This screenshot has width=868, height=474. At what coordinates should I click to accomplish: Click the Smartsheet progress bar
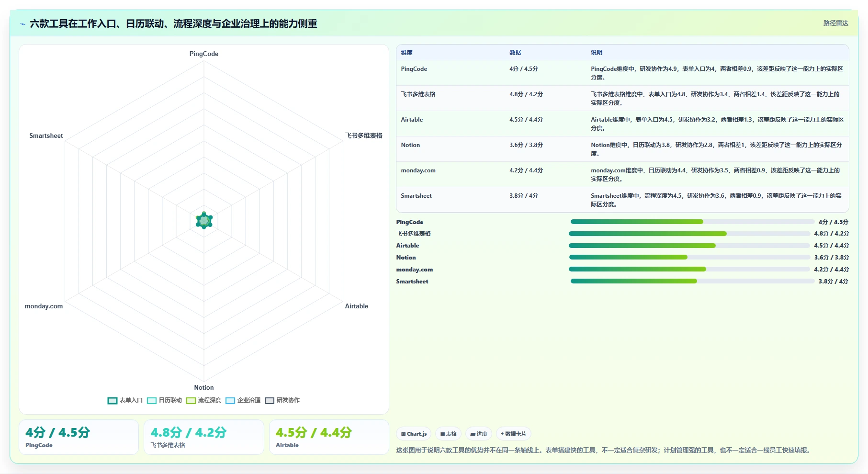pyautogui.click(x=692, y=281)
